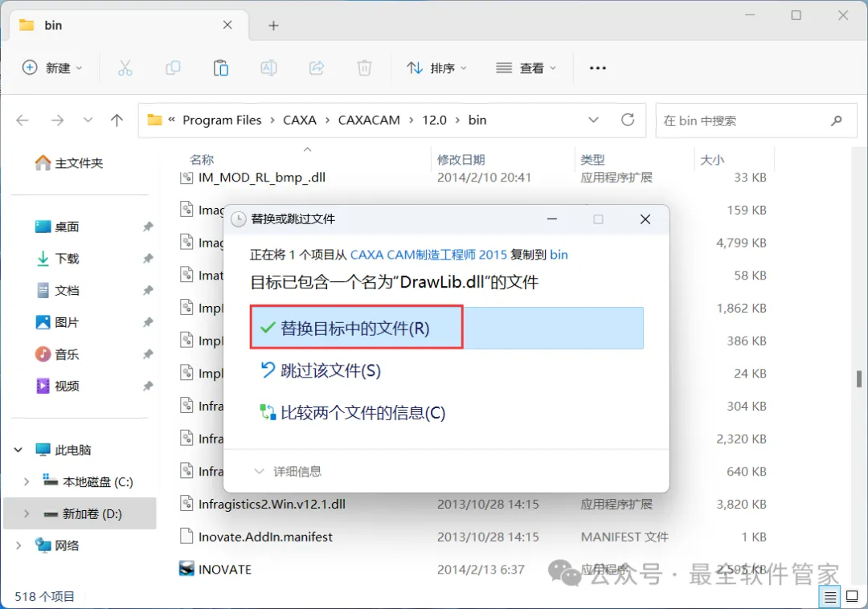Unpin Desktop using its pin icon
Screen dimensions: 868x609
[148, 227]
